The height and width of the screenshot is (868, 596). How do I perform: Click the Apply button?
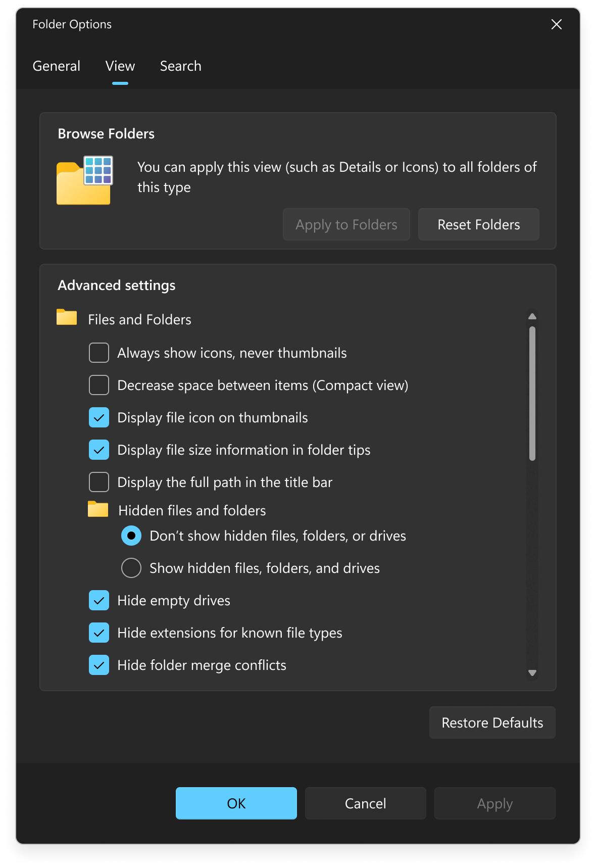(495, 803)
